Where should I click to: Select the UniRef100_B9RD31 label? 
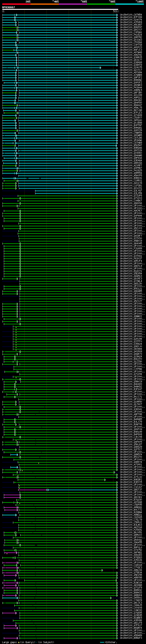(x=131, y=178)
